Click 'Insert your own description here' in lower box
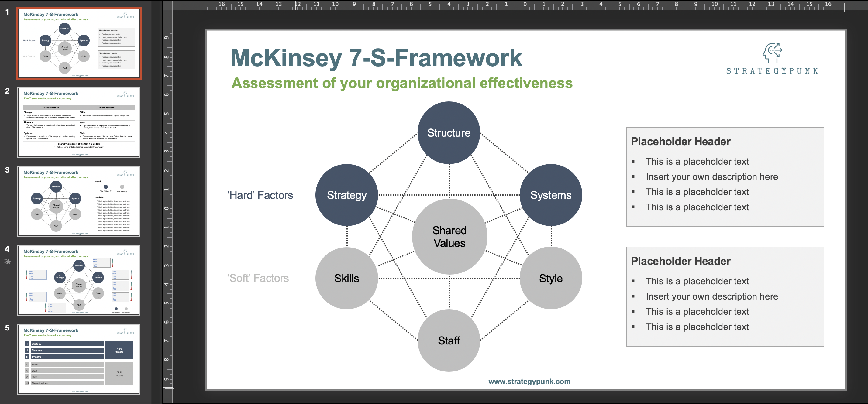Viewport: 868px width, 404px height. pos(712,296)
